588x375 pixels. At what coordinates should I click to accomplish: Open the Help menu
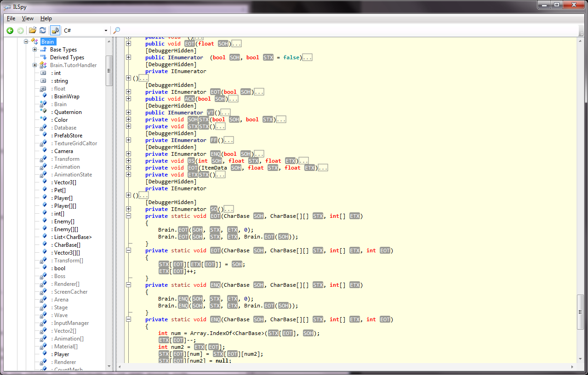(x=46, y=18)
